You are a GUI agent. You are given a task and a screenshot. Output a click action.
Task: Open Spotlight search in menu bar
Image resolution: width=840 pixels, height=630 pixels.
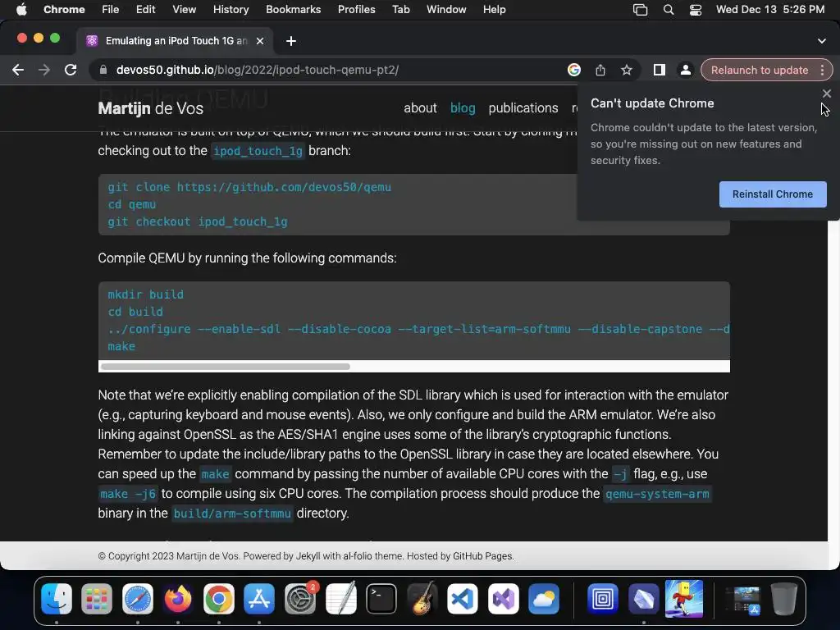(668, 10)
